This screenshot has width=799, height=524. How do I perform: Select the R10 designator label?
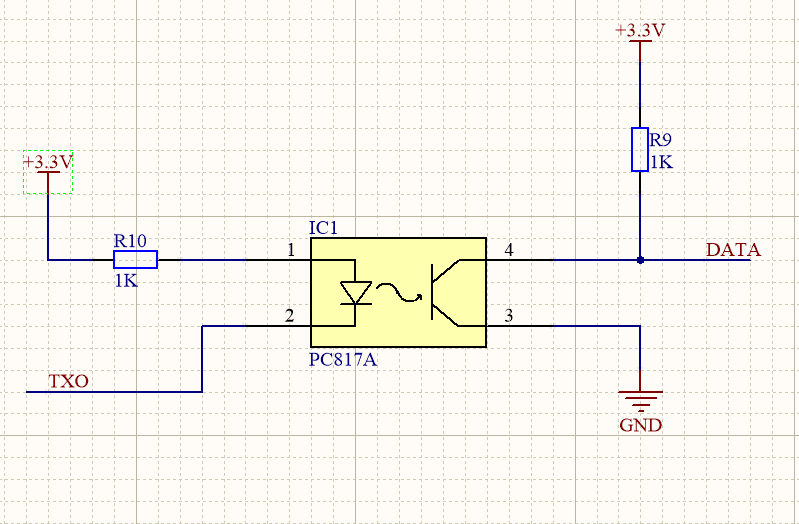pos(130,240)
